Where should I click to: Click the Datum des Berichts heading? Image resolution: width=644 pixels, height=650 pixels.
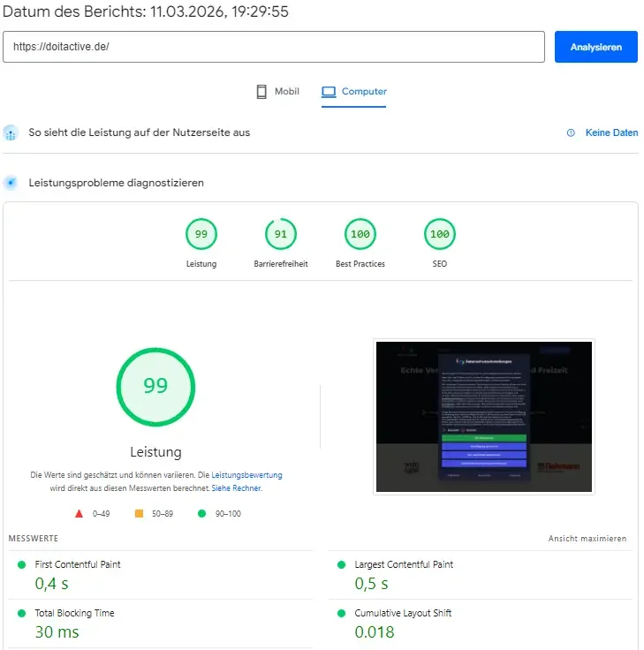[x=146, y=11]
